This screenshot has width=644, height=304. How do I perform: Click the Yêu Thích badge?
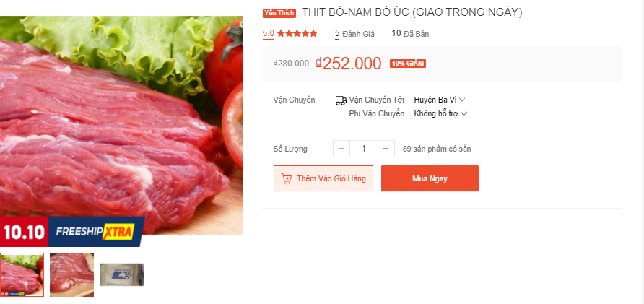(x=279, y=13)
